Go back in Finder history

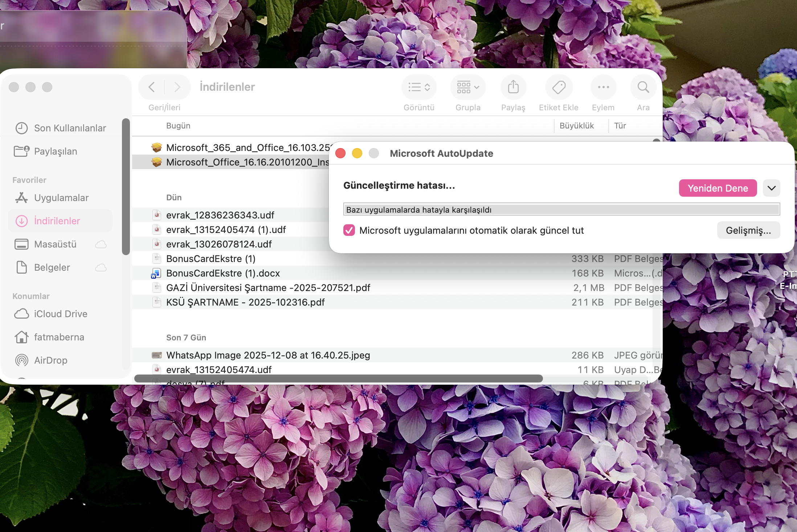click(x=152, y=87)
